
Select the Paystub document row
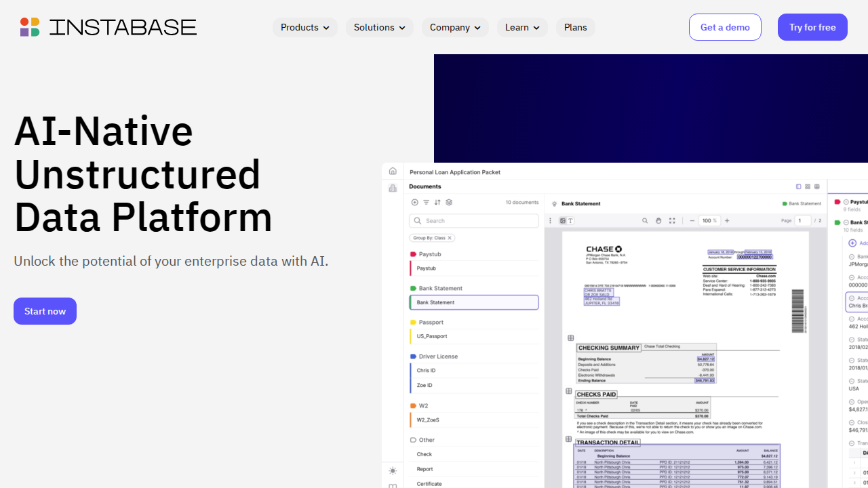point(474,268)
